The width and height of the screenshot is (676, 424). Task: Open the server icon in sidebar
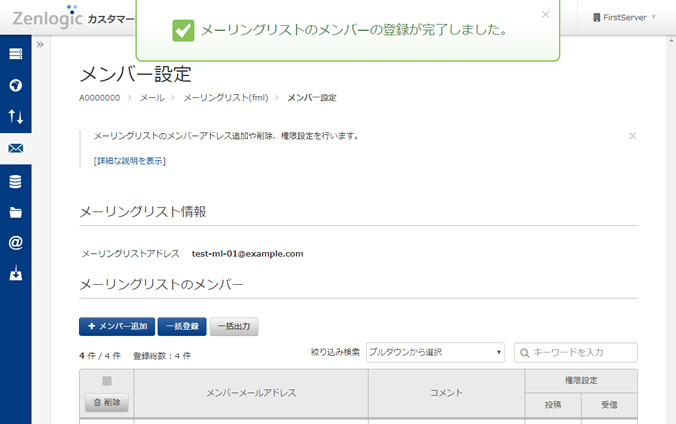(15, 53)
